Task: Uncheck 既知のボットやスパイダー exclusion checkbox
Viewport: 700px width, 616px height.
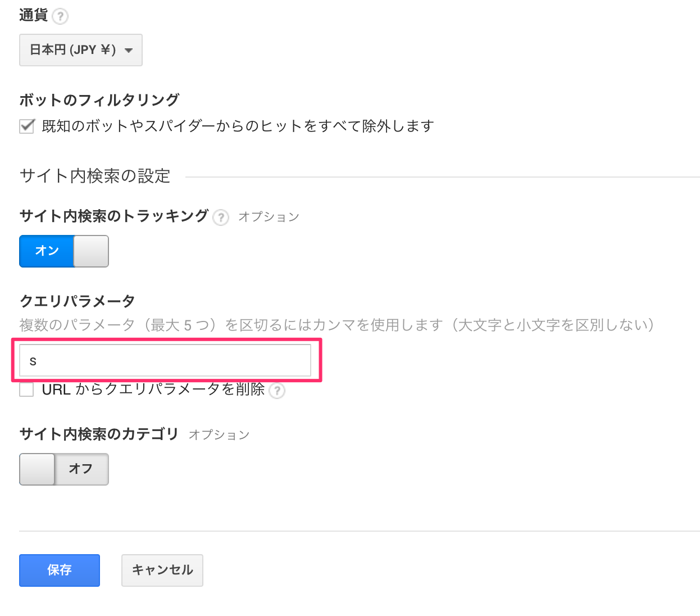Action: point(26,126)
